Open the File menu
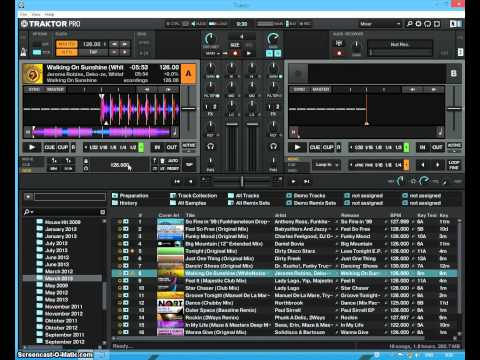 [23, 15]
